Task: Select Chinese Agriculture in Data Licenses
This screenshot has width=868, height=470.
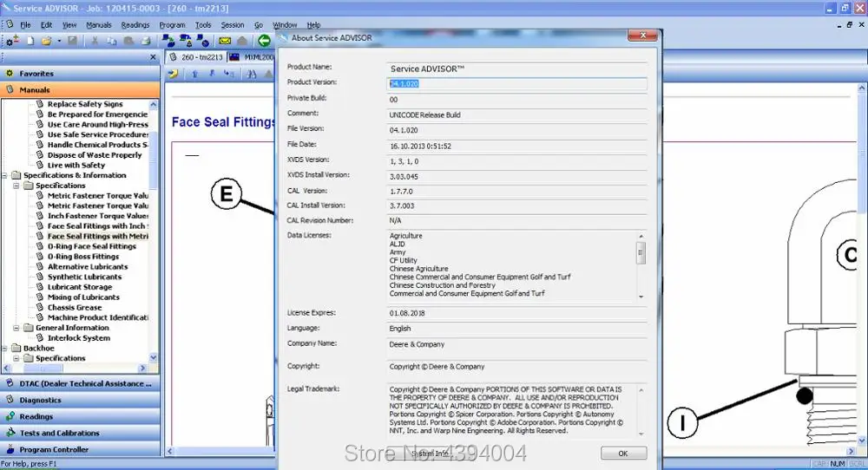Action: (418, 269)
